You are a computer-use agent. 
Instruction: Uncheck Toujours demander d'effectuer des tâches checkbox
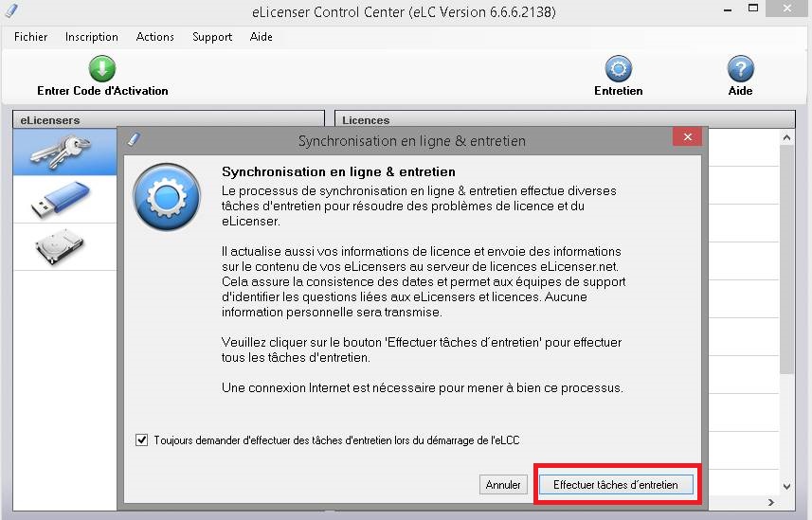pyautogui.click(x=141, y=440)
